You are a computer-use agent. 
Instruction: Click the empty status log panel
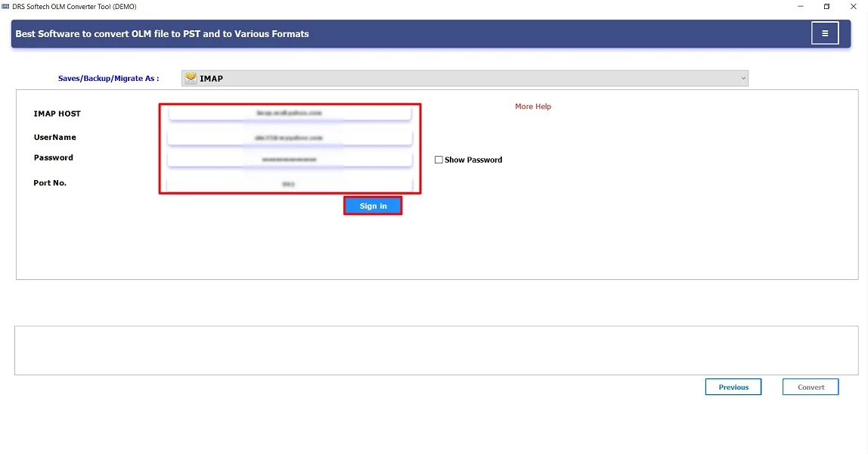click(x=434, y=350)
